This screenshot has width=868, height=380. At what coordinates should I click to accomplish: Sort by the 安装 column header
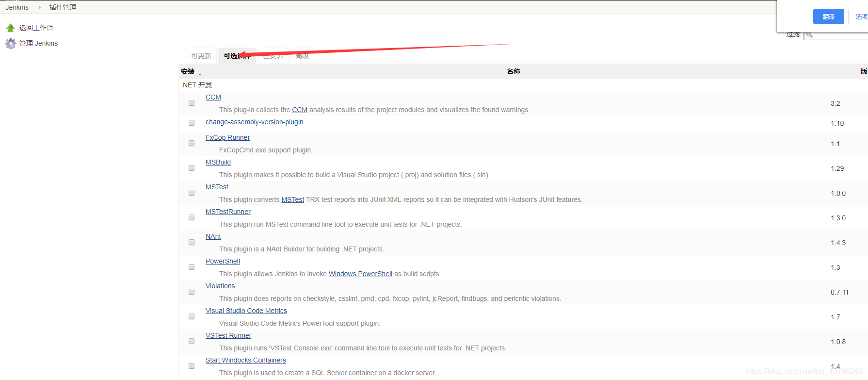click(x=188, y=71)
